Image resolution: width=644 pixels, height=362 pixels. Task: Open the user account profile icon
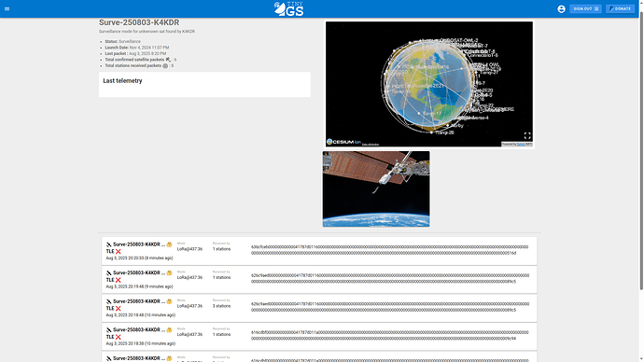pos(561,9)
